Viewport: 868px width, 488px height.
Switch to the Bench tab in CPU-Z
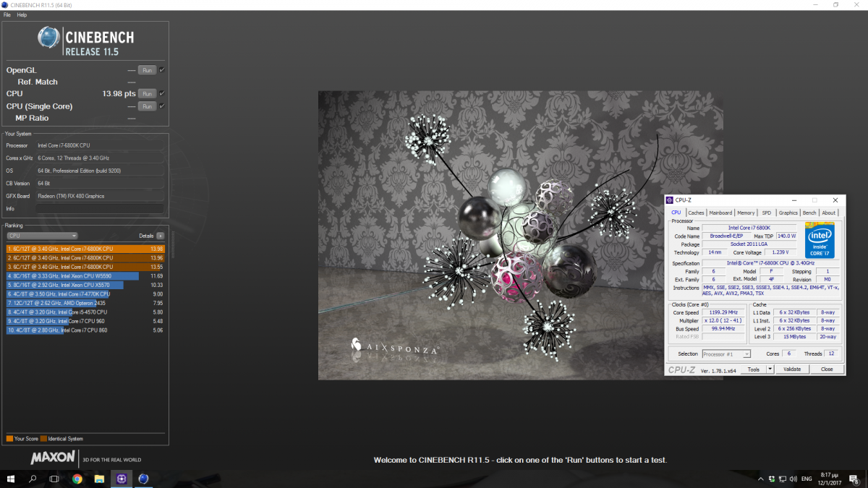[x=809, y=213]
